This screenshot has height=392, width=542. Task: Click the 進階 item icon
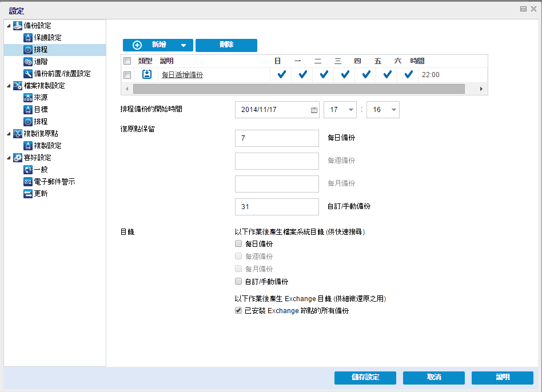tap(27, 62)
